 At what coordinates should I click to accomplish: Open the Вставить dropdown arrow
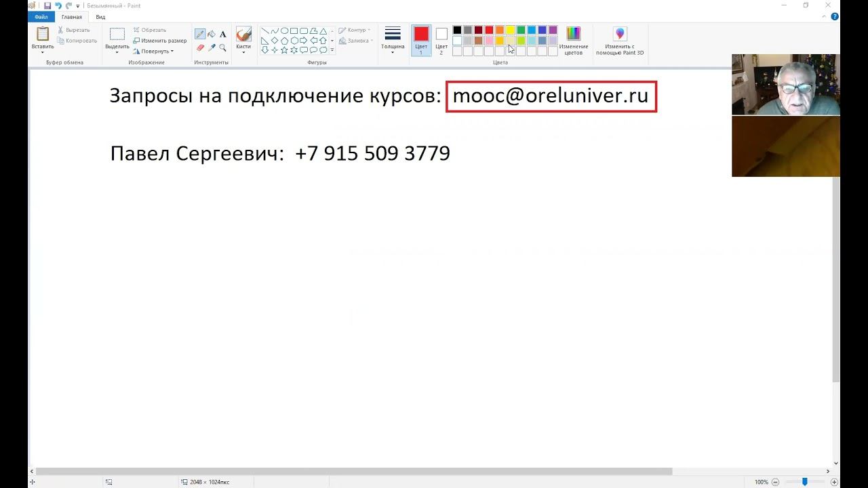click(x=43, y=52)
